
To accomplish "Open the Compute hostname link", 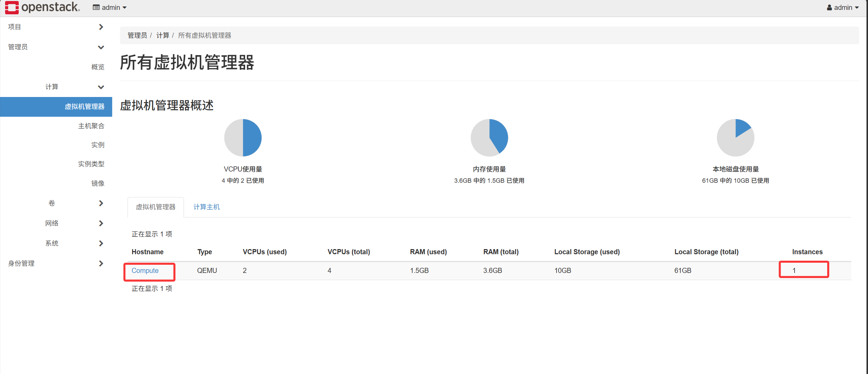I will 145,271.
